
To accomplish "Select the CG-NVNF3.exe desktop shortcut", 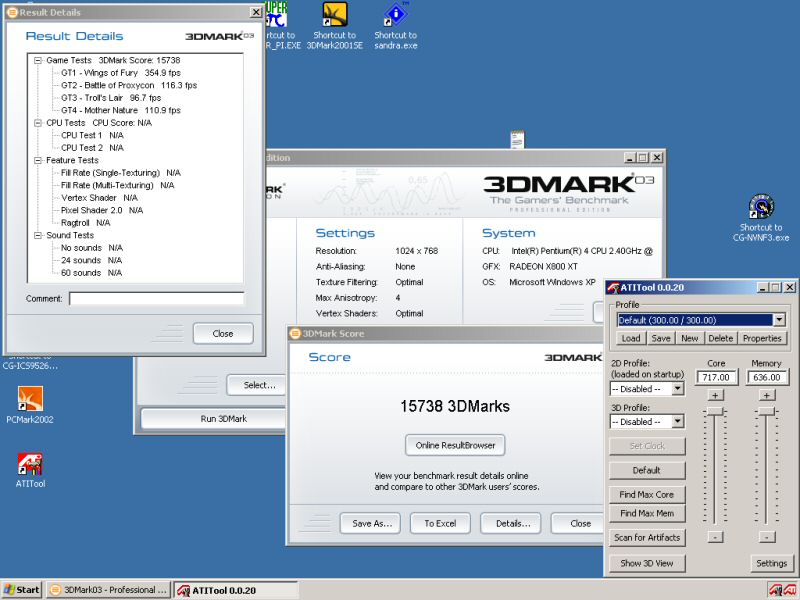I will click(x=761, y=218).
